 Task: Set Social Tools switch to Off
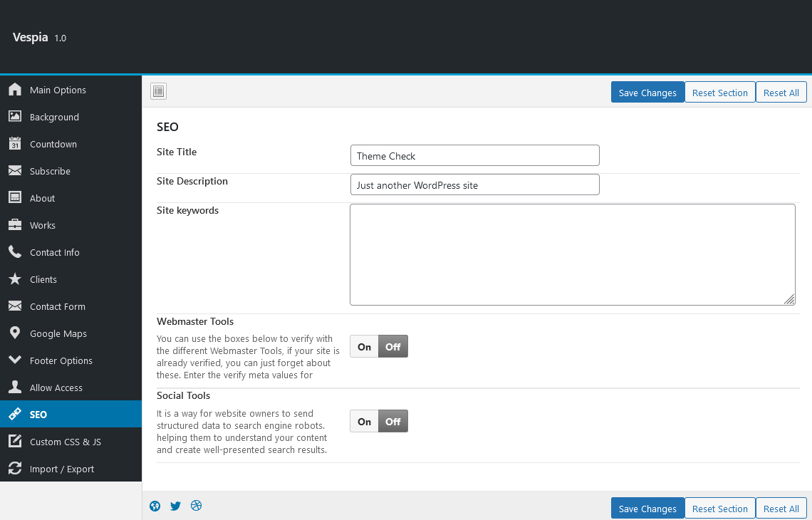point(393,422)
